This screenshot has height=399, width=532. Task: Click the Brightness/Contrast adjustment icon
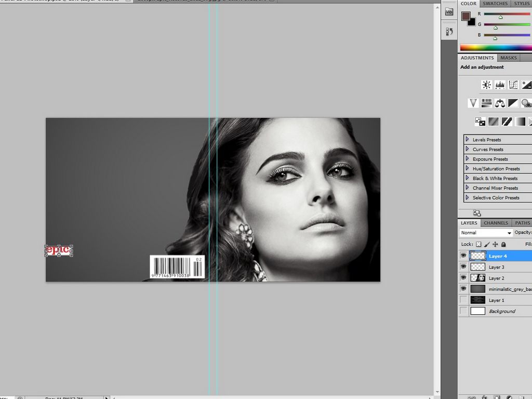point(486,85)
